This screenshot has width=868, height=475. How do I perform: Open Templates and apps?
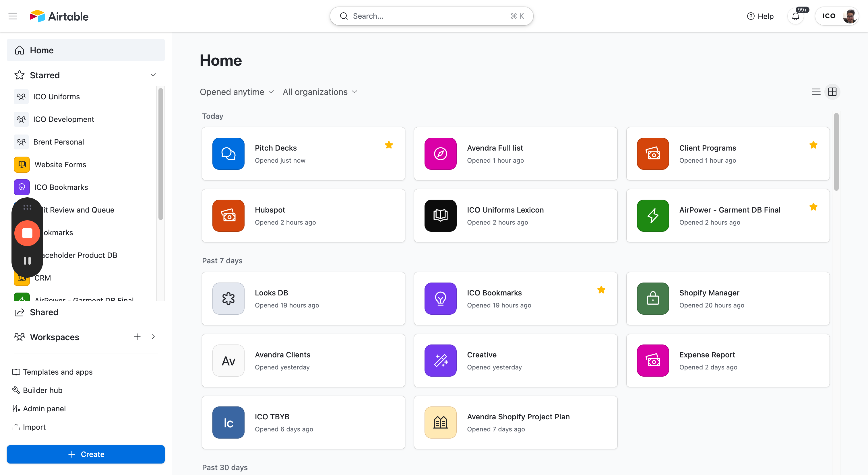point(57,372)
